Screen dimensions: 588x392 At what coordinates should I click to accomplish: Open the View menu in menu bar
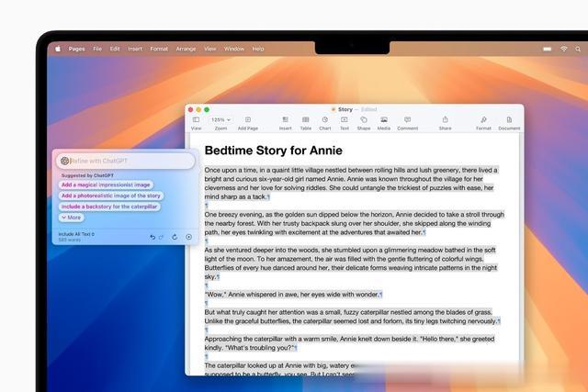click(x=210, y=49)
